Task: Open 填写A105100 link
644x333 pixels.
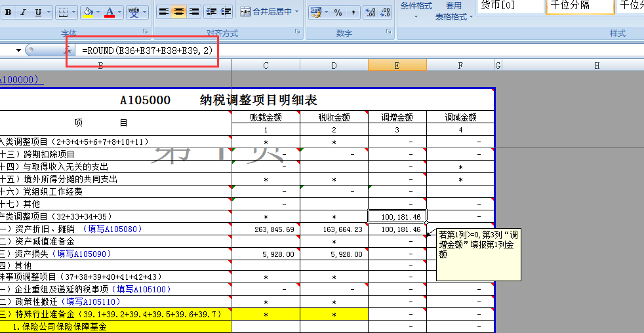Action: coord(141,290)
